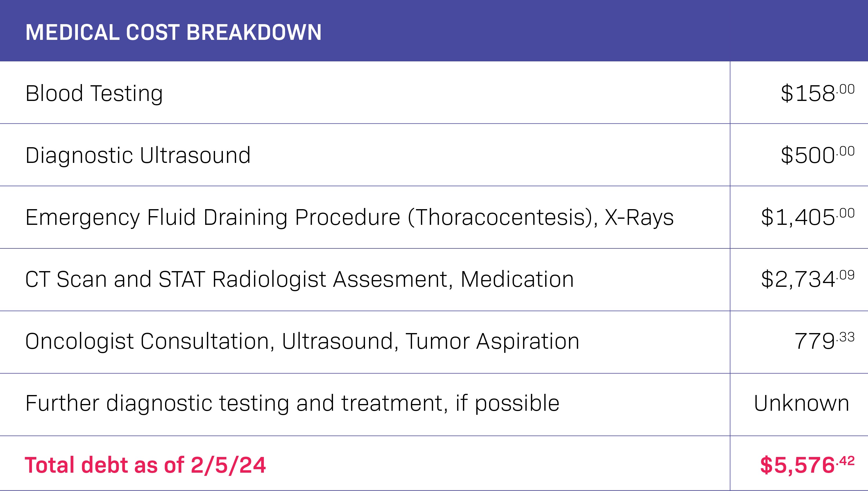Viewport: 868px width, 491px height.
Task: Select Further diagnostic testing row label
Action: point(292,403)
